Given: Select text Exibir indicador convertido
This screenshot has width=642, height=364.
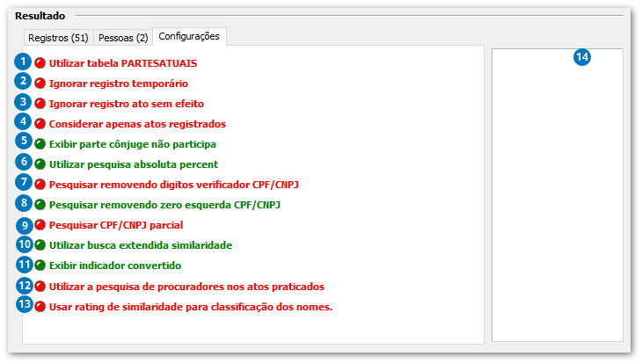Looking at the screenshot, I should [115, 266].
